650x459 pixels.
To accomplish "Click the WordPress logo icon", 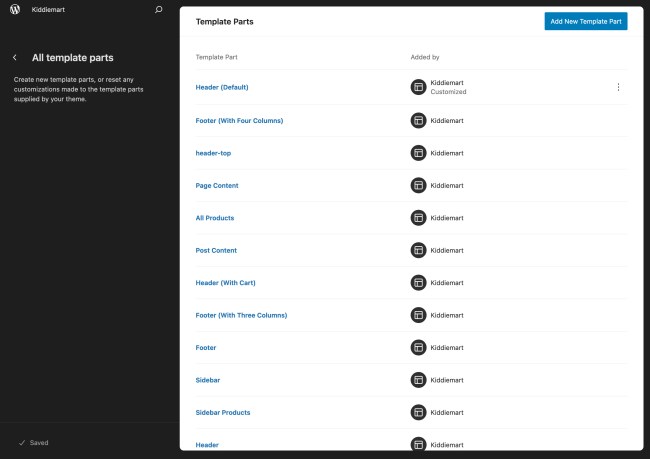I will 15,9.
